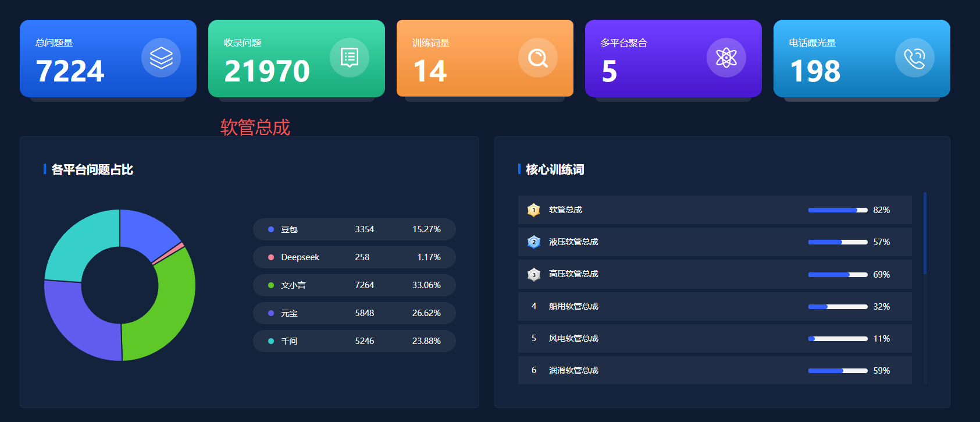This screenshot has width=980, height=422.
Task: Click the blue rank 2 badge
Action: click(x=533, y=242)
